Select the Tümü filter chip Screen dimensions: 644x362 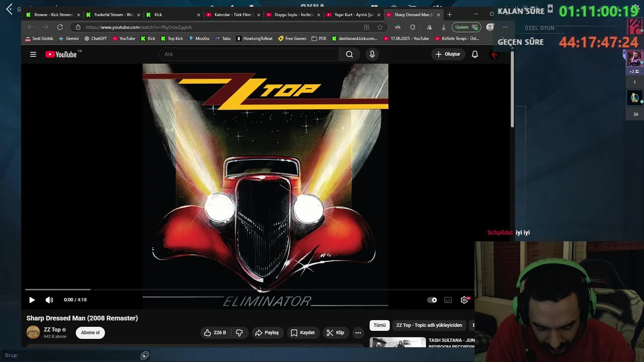coord(379,325)
